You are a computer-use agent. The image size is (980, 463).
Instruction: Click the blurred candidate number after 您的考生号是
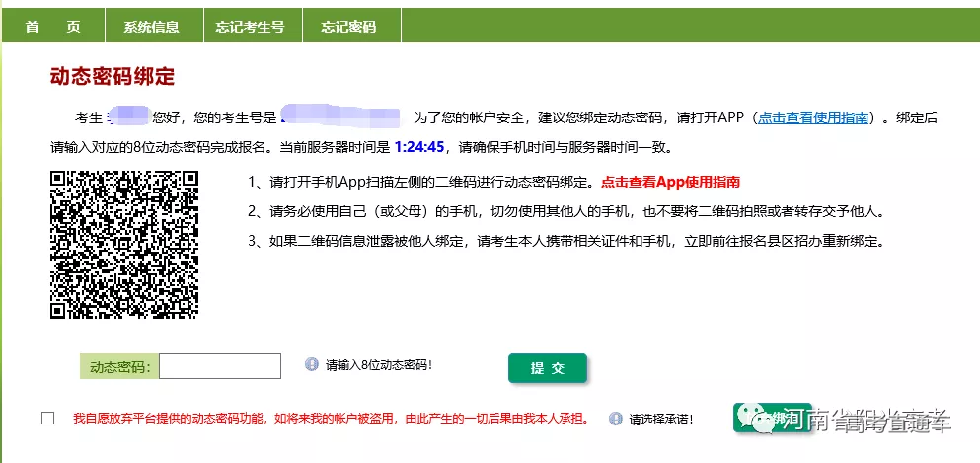tap(340, 116)
